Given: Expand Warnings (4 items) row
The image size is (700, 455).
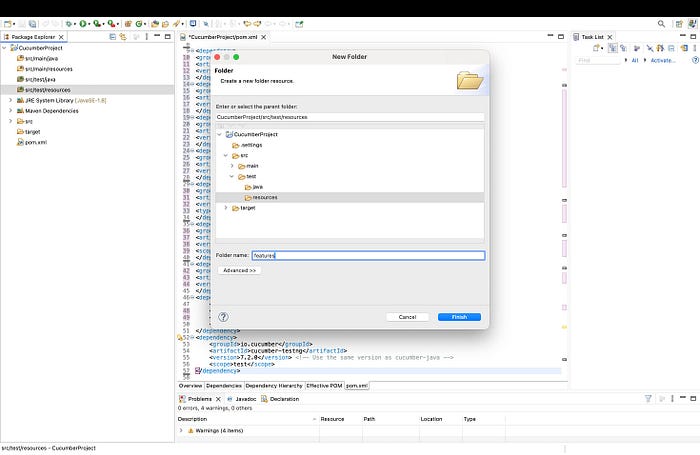Looking at the screenshot, I should pos(181,430).
